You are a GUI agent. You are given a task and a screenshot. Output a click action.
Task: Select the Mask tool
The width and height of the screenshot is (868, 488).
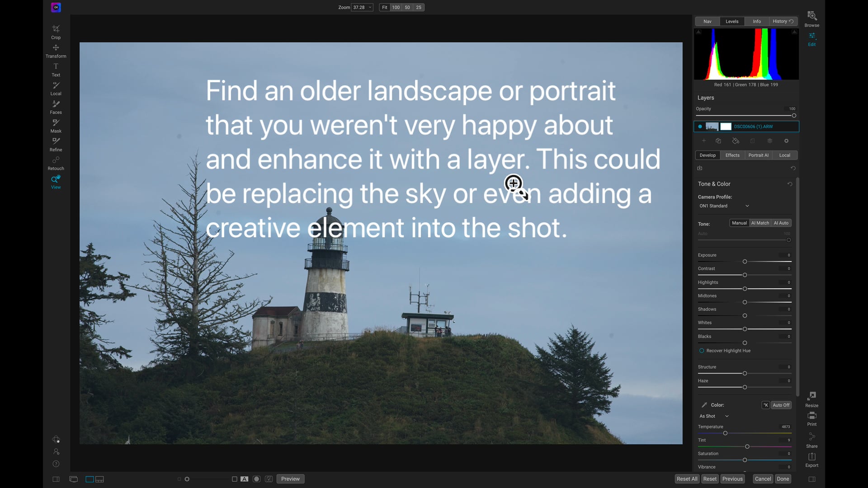point(56,126)
